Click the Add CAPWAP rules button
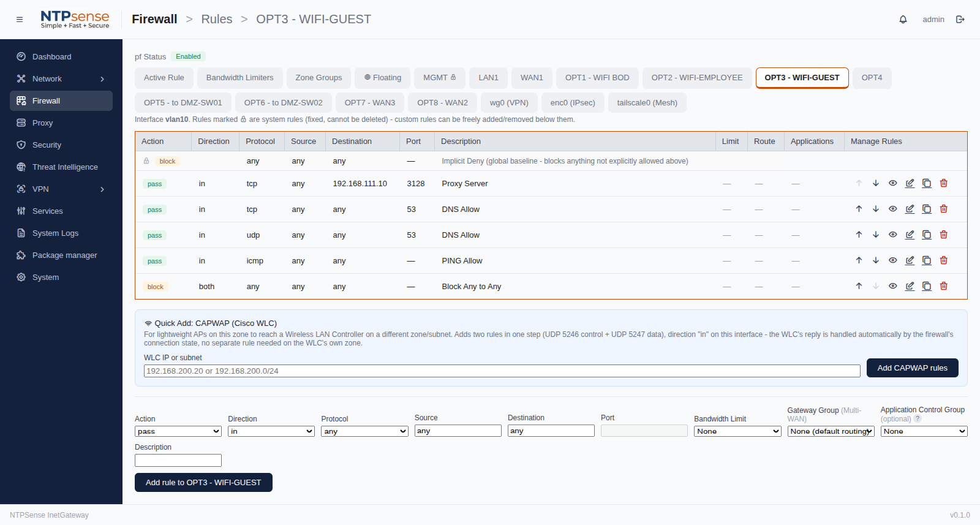 [913, 368]
